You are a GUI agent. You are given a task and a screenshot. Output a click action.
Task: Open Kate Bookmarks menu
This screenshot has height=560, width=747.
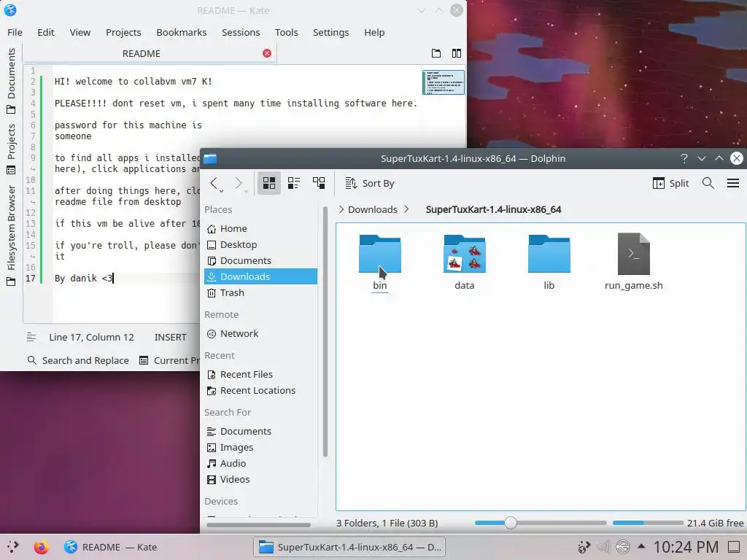tap(182, 32)
